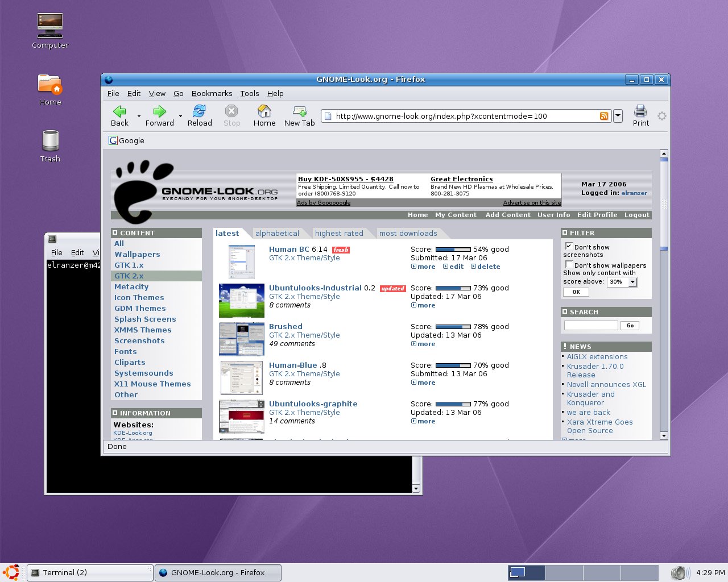This screenshot has height=582, width=728.
Task: Expand more details for Ubuntulooks-Industrial
Action: point(423,305)
